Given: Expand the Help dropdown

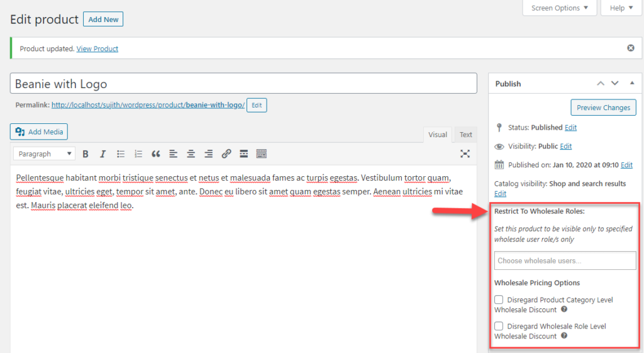Looking at the screenshot, I should [621, 8].
